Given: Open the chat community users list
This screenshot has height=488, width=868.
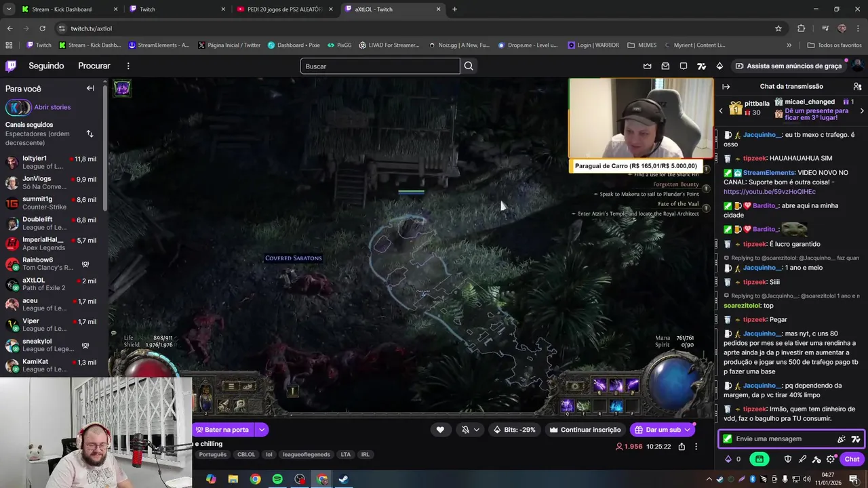Looking at the screenshot, I should (x=857, y=87).
